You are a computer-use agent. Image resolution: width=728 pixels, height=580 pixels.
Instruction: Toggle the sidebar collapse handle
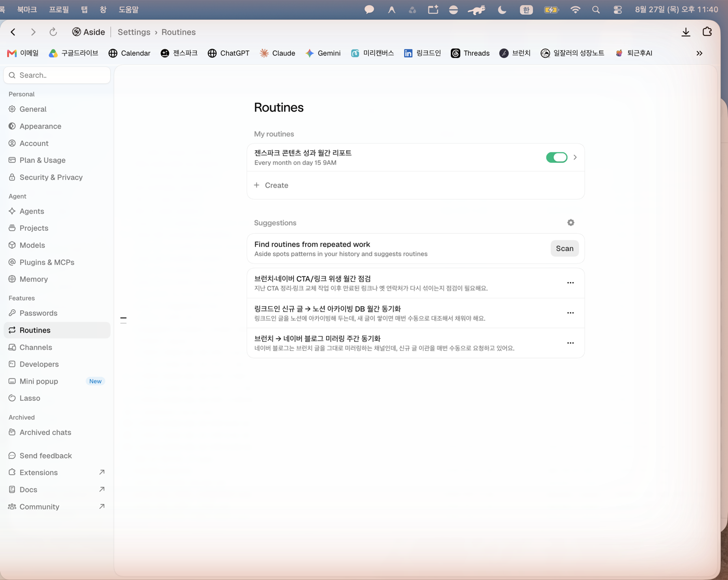tap(123, 320)
